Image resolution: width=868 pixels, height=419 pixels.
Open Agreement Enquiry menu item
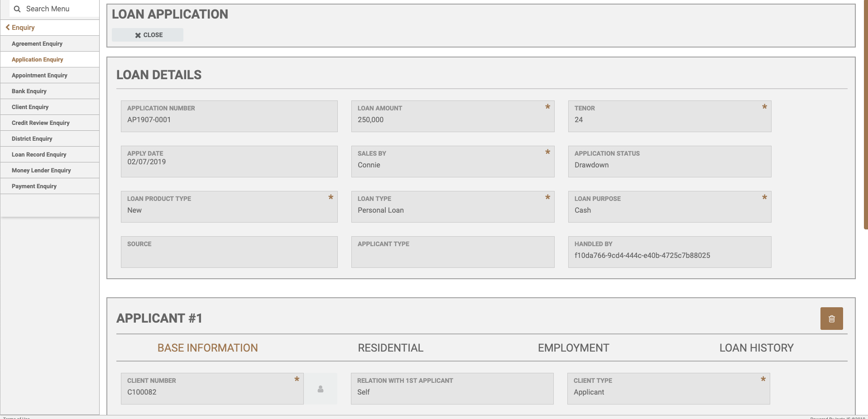tap(37, 44)
